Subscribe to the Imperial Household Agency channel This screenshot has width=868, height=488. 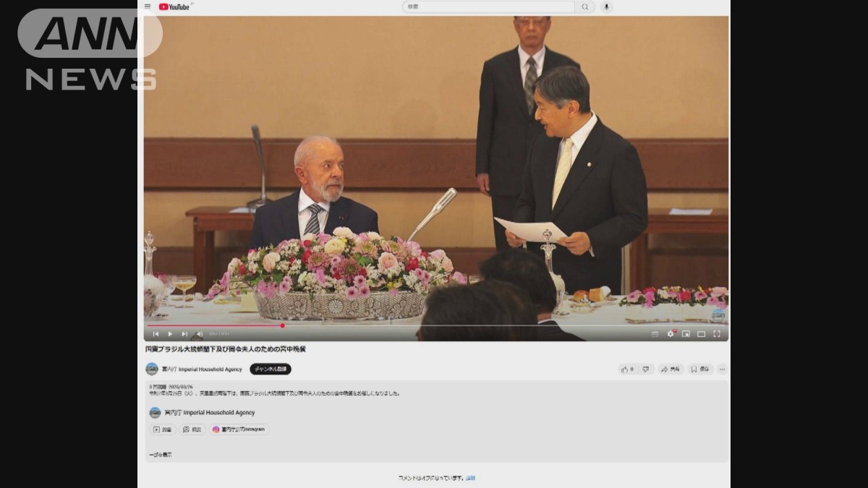271,369
